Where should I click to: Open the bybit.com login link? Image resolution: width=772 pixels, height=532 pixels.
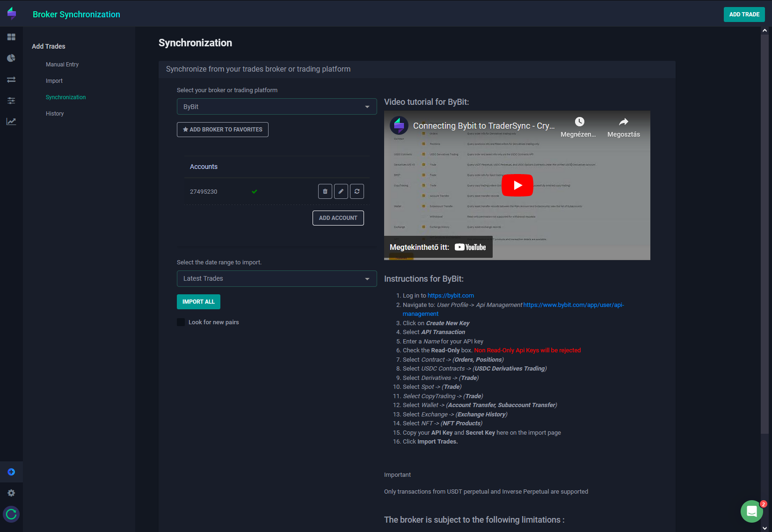(451, 296)
